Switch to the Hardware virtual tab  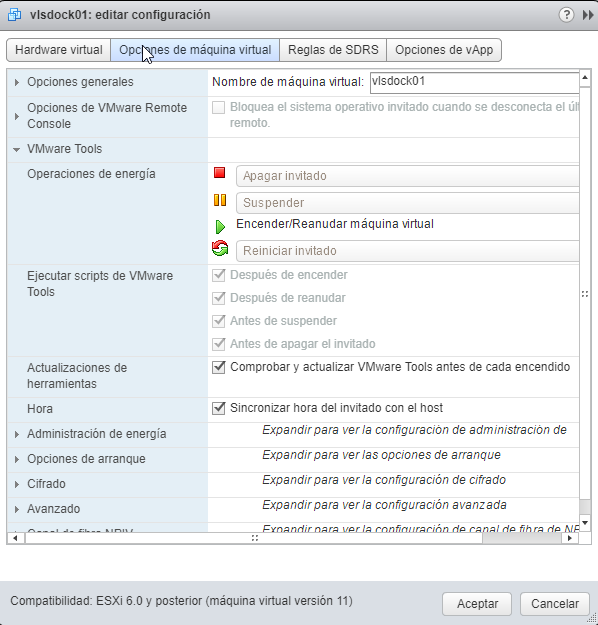[x=59, y=50]
